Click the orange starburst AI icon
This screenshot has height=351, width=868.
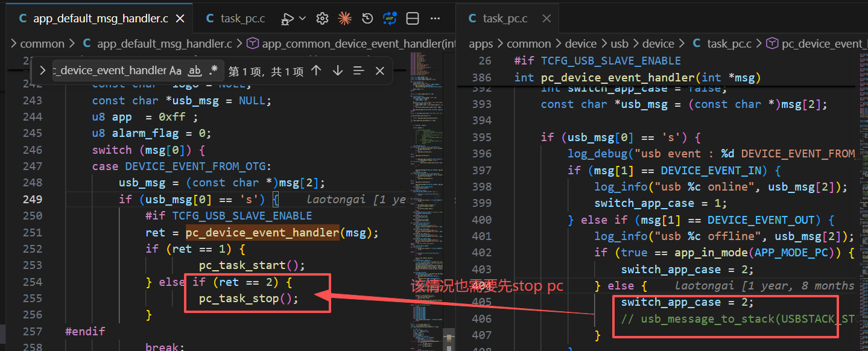coord(345,19)
